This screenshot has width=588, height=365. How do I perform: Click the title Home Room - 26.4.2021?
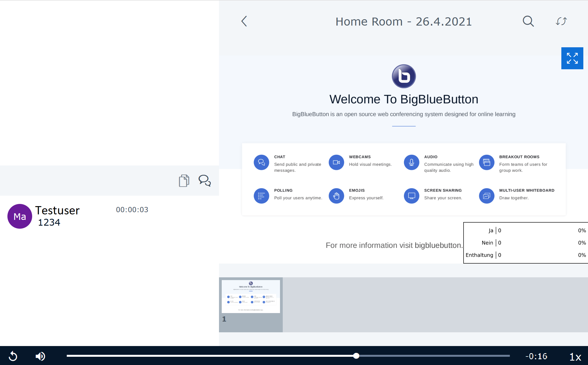pos(403,21)
